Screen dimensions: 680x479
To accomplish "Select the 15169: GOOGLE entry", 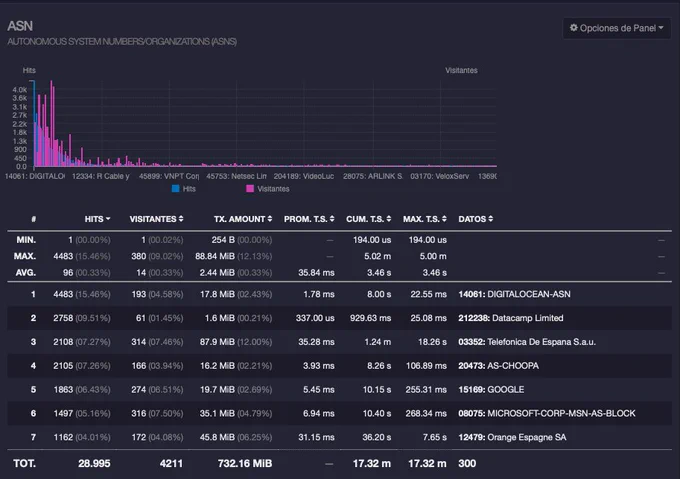I will click(491, 390).
